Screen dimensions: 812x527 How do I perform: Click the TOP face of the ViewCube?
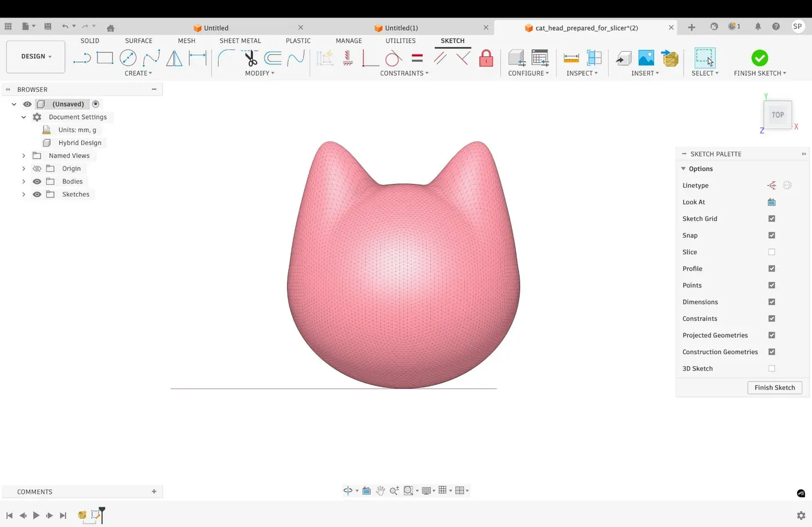(x=778, y=115)
